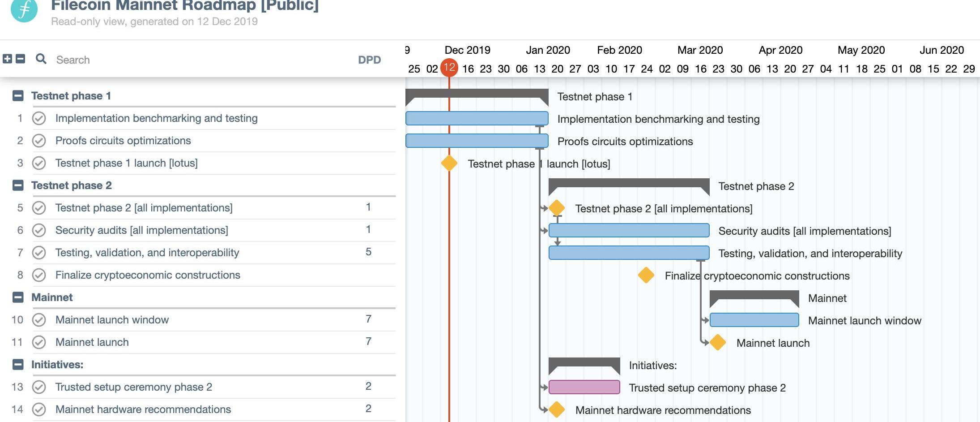Click Mainnet hardware recommendations milestone diamond

pyautogui.click(x=557, y=409)
